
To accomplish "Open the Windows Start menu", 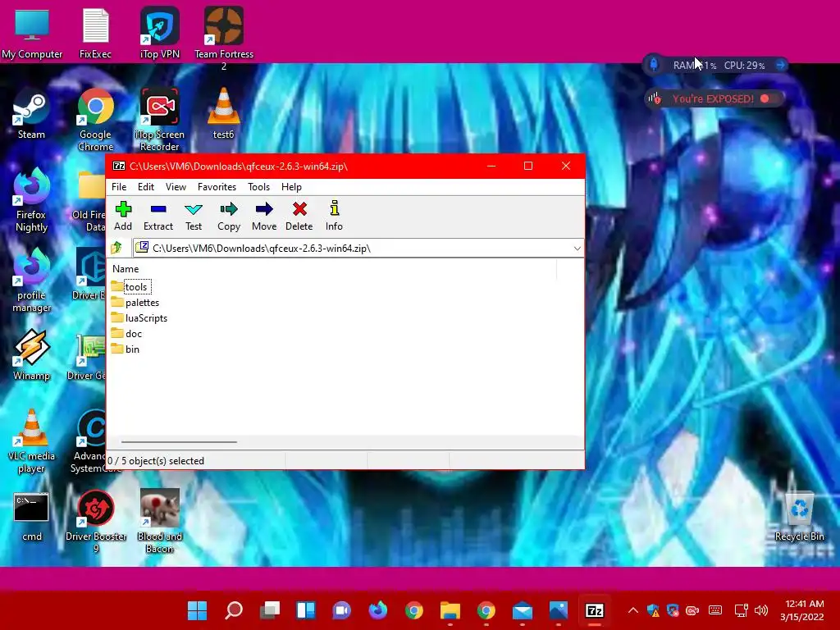I will point(197,610).
